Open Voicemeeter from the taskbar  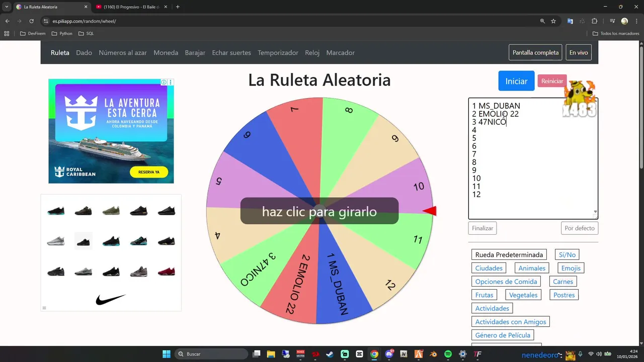pos(300,354)
